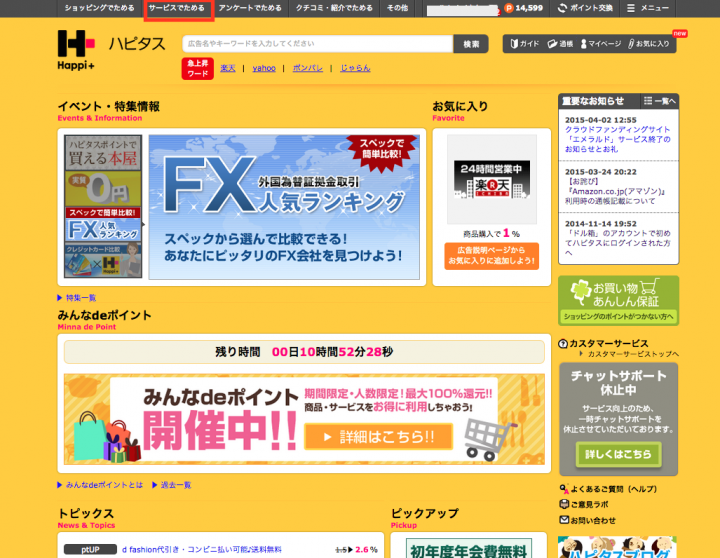Click the 残り時間 countdown bar

click(x=304, y=352)
